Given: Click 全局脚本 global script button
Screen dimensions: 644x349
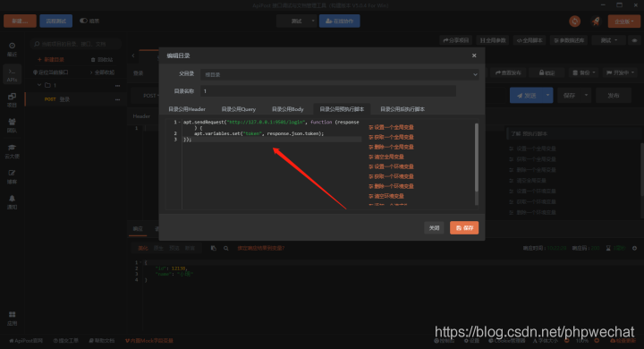Looking at the screenshot, I should coord(530,40).
